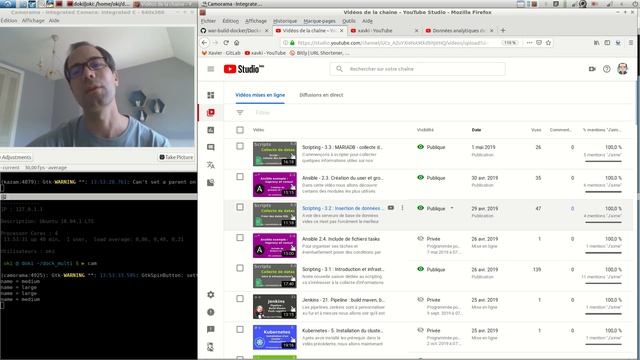The image size is (640, 360).
Task: Open the Scripting 3.2 Insertion de données title link
Action: [342, 208]
